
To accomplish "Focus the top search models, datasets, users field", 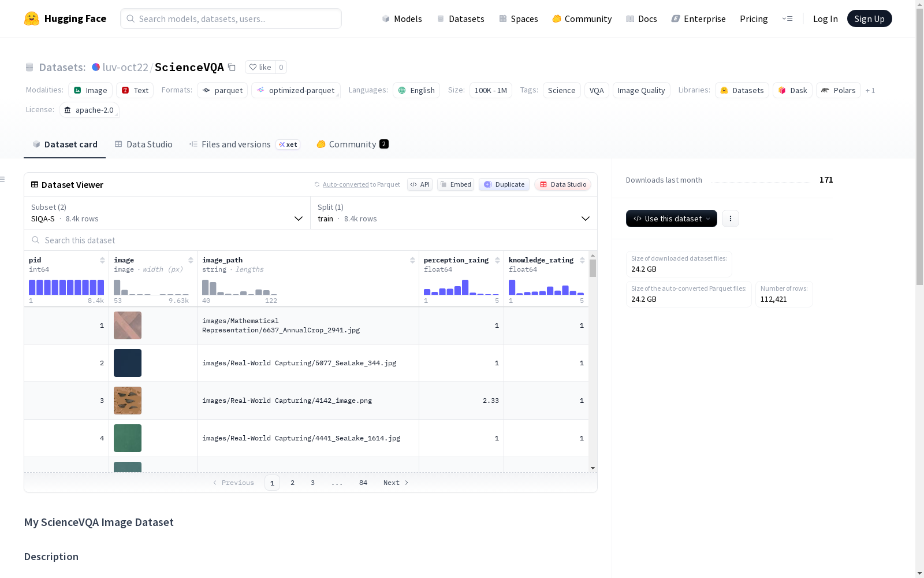I will (231, 18).
